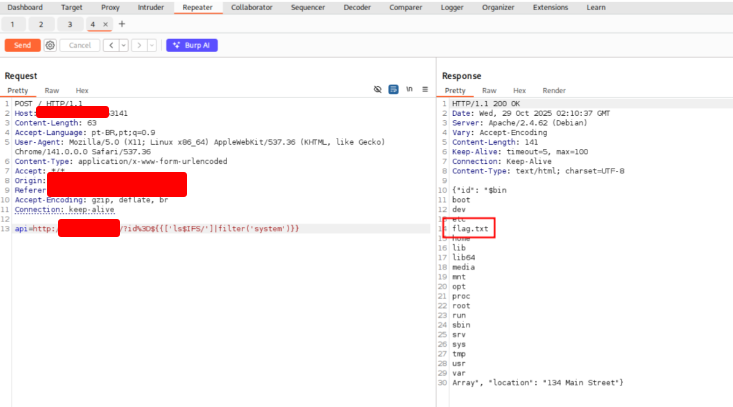The width and height of the screenshot is (733, 407).
Task: Click the Burp AI button
Action: click(x=193, y=45)
